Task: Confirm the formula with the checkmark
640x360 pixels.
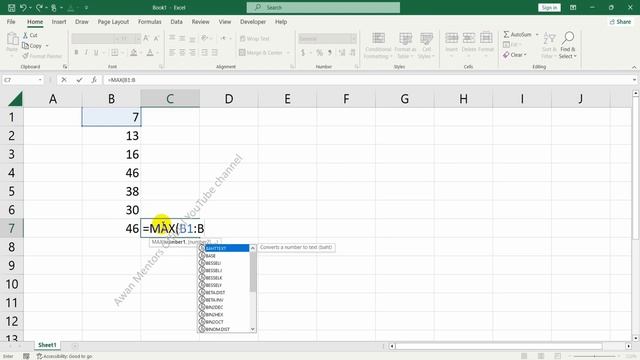Action: 79,80
